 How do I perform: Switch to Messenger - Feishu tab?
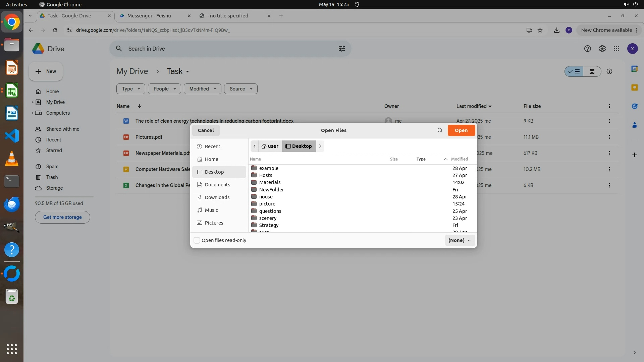149,16
